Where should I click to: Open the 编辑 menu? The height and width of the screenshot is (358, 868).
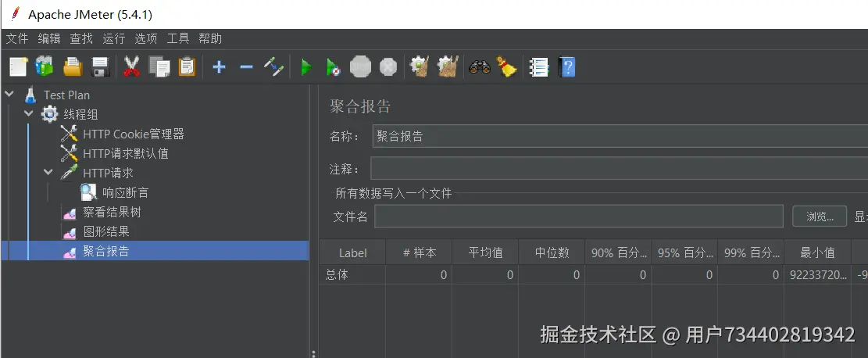49,38
